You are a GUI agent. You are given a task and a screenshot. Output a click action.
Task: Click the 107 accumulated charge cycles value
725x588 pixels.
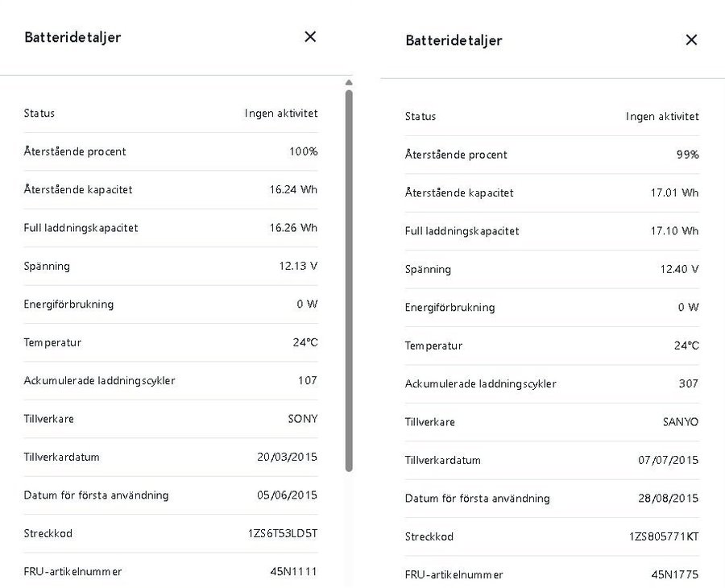[x=308, y=380]
